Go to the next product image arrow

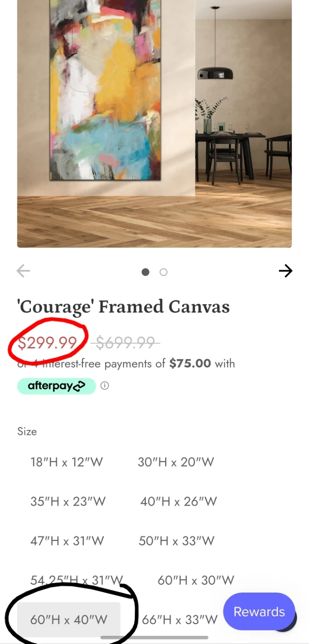pos(285,271)
